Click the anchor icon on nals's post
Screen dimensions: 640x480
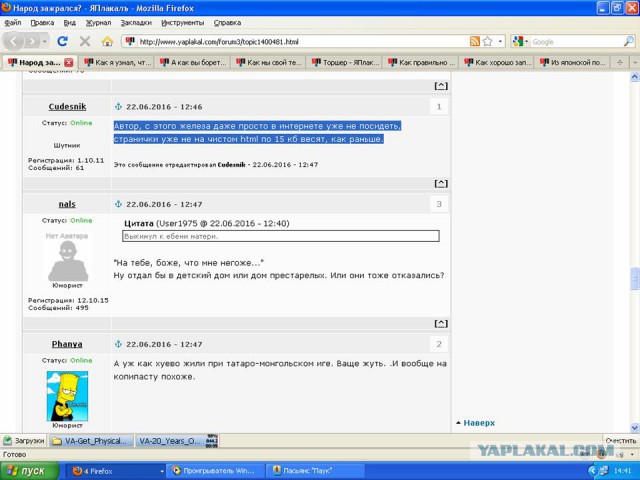pos(118,204)
